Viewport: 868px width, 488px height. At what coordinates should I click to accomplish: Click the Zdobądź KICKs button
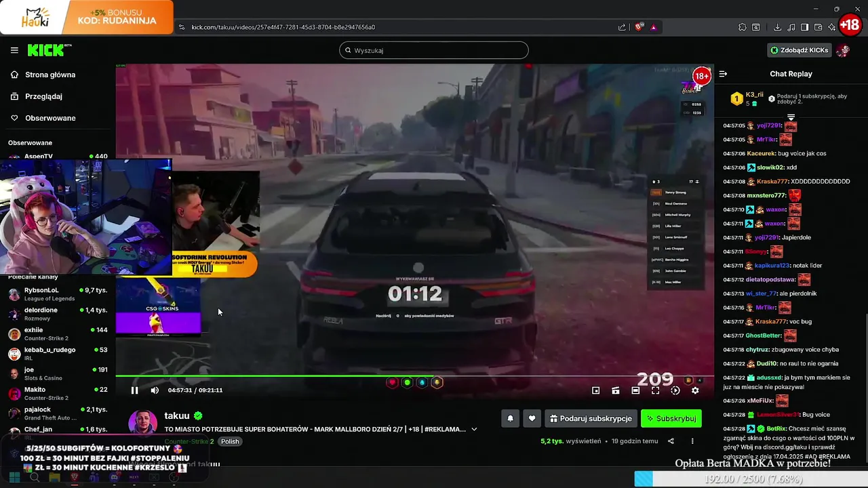click(x=799, y=50)
